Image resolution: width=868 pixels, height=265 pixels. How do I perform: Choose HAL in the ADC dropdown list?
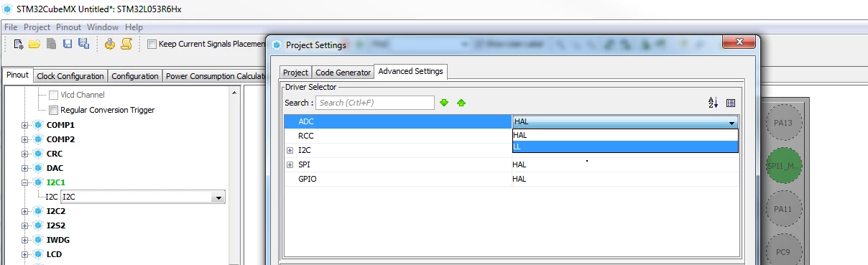625,135
